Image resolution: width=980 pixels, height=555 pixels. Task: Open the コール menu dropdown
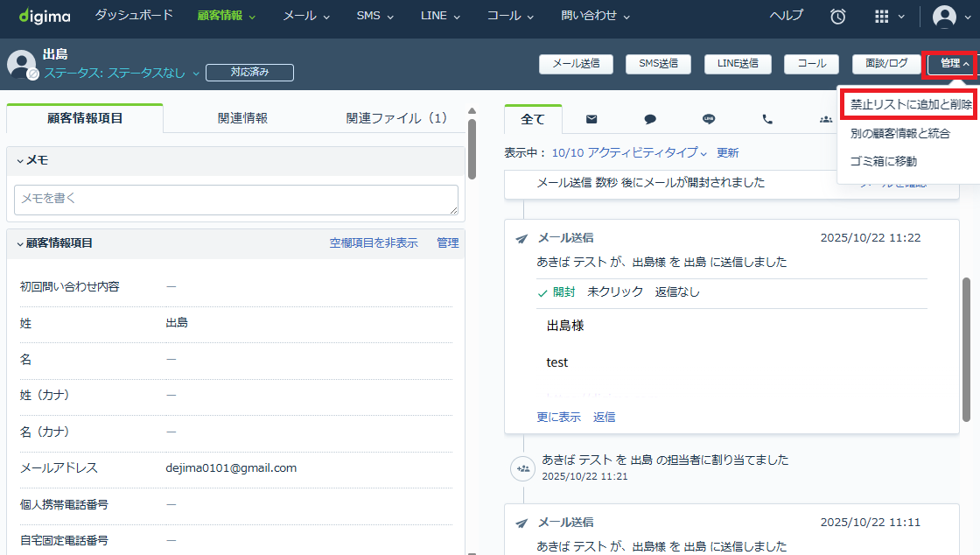pos(511,16)
